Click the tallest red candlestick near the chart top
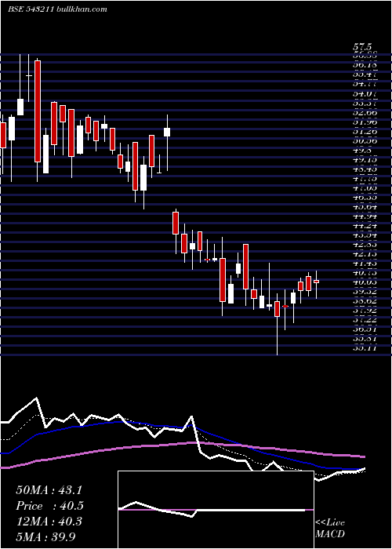Viewport: 392px width, 549px height. (x=38, y=111)
